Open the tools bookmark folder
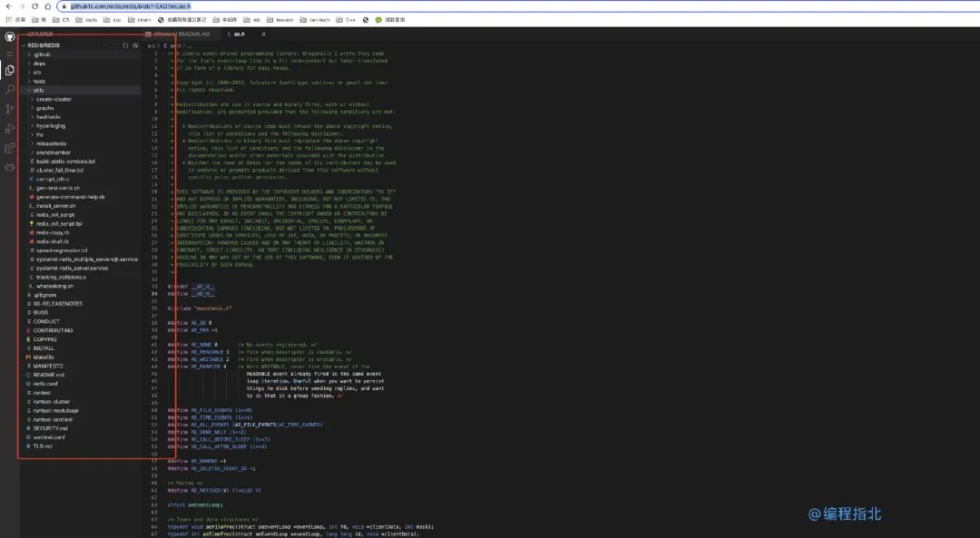 pos(87,20)
